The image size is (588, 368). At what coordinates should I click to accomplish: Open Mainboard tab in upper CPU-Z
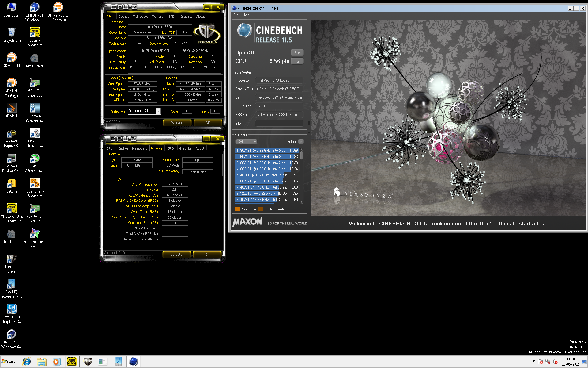click(x=140, y=17)
